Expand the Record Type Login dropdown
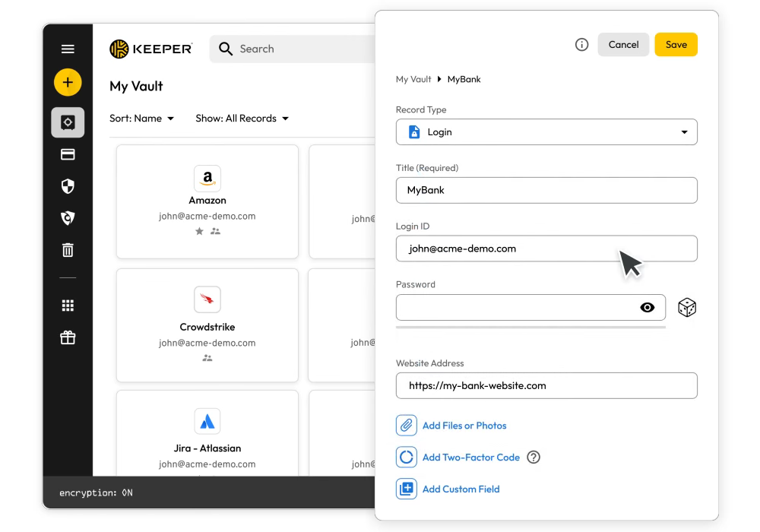 [x=546, y=132]
